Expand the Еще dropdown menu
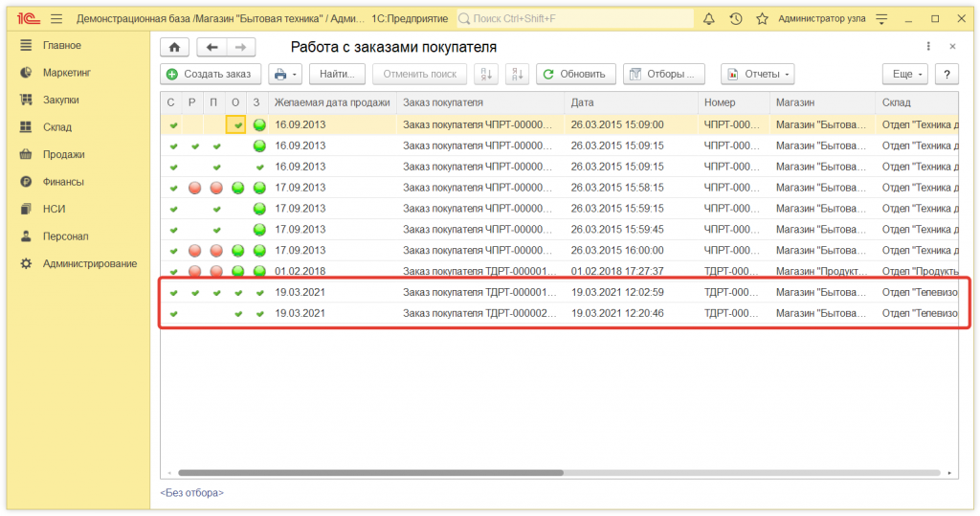980x516 pixels. click(905, 74)
